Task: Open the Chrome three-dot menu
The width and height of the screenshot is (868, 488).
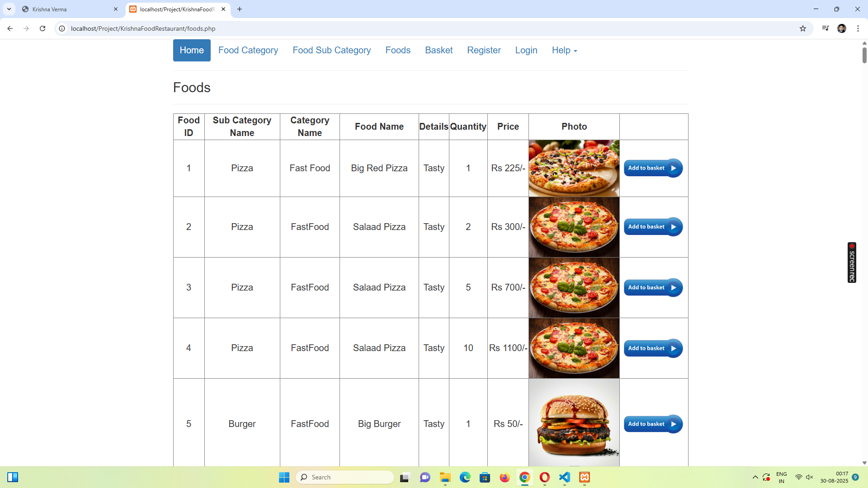Action: 858,28
